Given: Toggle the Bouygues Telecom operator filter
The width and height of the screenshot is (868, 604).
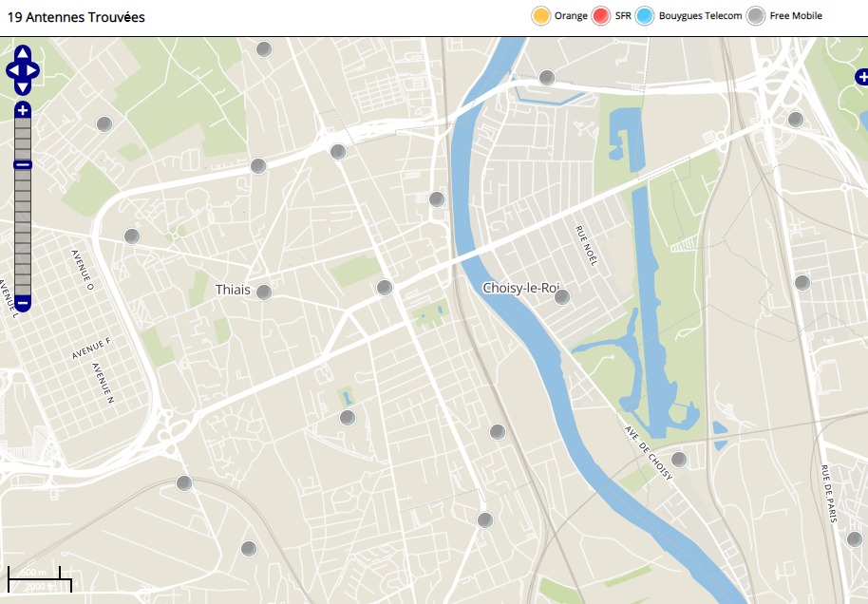Looking at the screenshot, I should click(x=646, y=16).
